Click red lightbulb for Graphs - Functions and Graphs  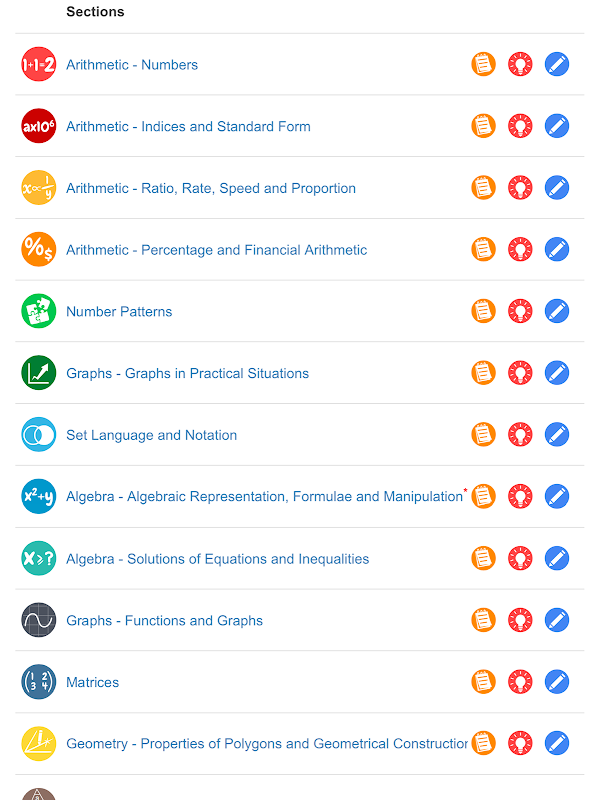click(x=520, y=620)
